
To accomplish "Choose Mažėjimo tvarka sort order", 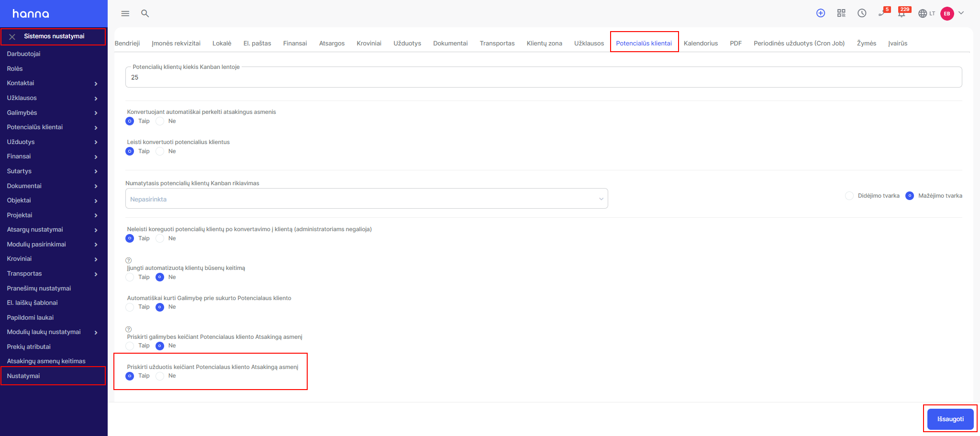I will point(910,196).
